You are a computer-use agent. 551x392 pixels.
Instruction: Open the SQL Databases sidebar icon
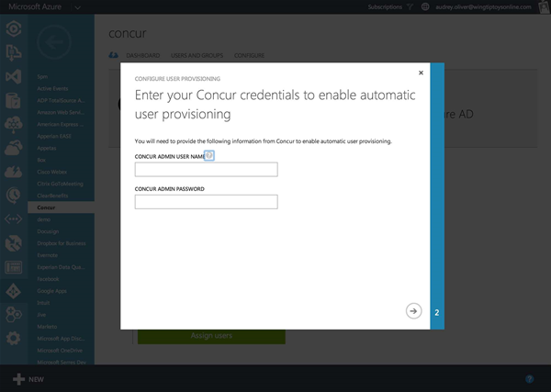[x=14, y=100]
